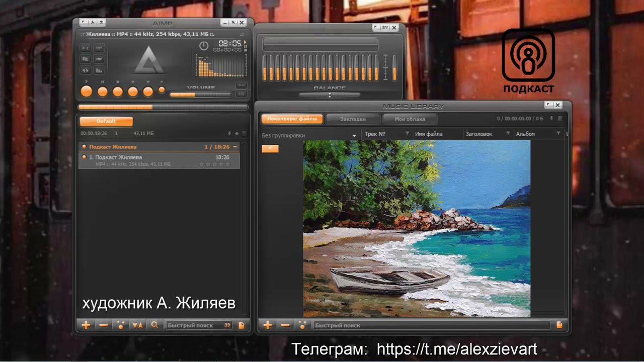Image resolution: width=644 pixels, height=362 pixels.
Task: Open the Music Library dots menu
Action: pyautogui.click(x=302, y=325)
